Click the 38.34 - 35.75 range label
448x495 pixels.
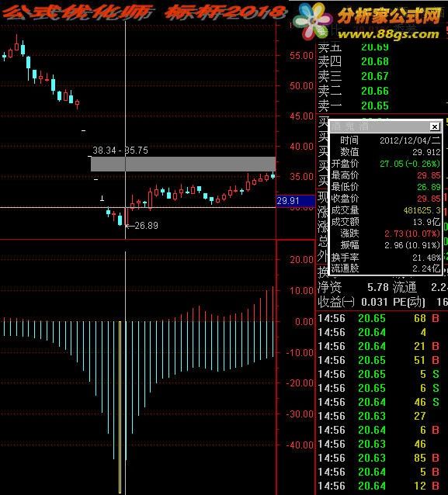coord(120,151)
